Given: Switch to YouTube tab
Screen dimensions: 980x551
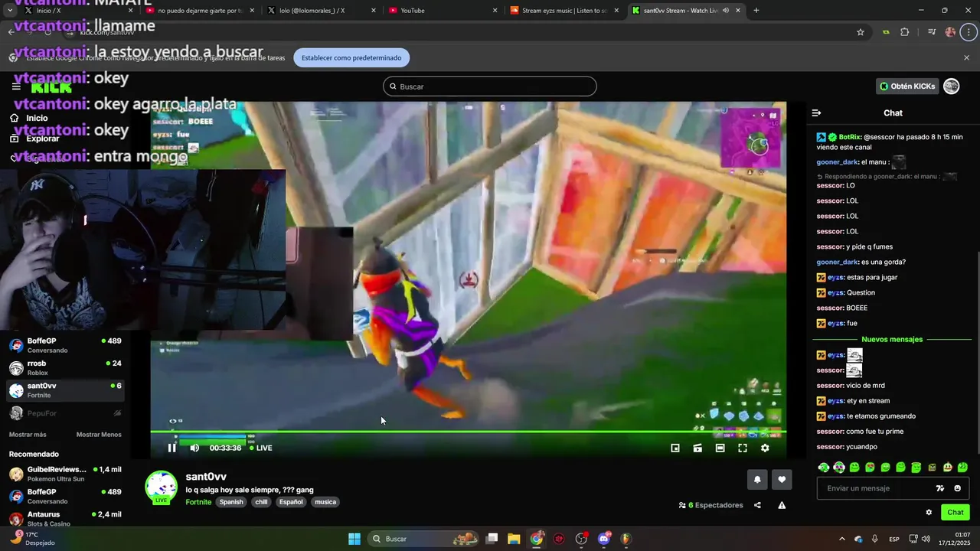Looking at the screenshot, I should (x=442, y=11).
